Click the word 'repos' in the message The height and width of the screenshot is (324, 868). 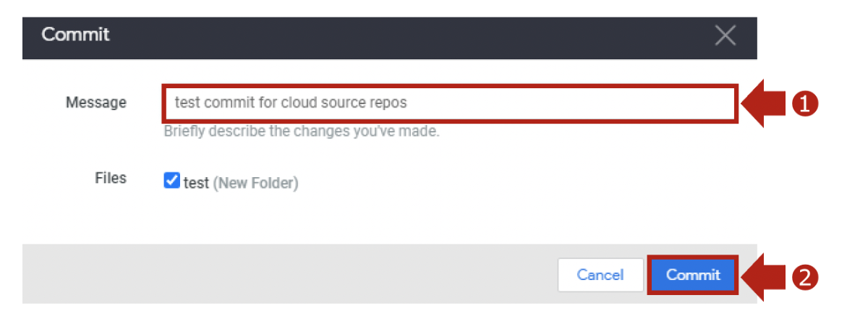click(389, 103)
